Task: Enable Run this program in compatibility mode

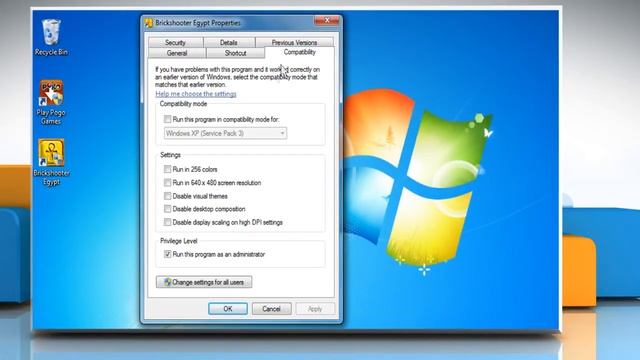Action: tap(167, 119)
